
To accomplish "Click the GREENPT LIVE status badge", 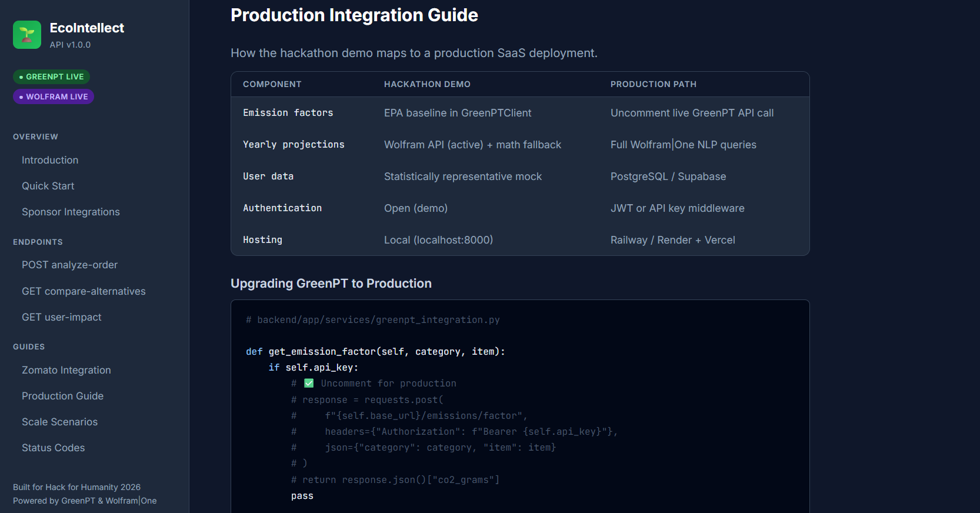I will pos(51,76).
